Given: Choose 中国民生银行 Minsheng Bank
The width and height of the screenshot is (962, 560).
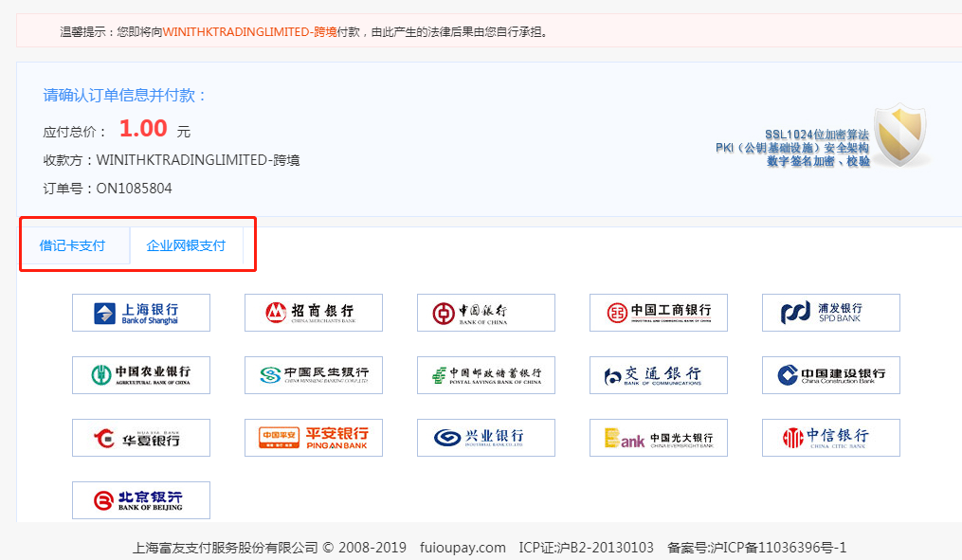Looking at the screenshot, I should (x=314, y=375).
